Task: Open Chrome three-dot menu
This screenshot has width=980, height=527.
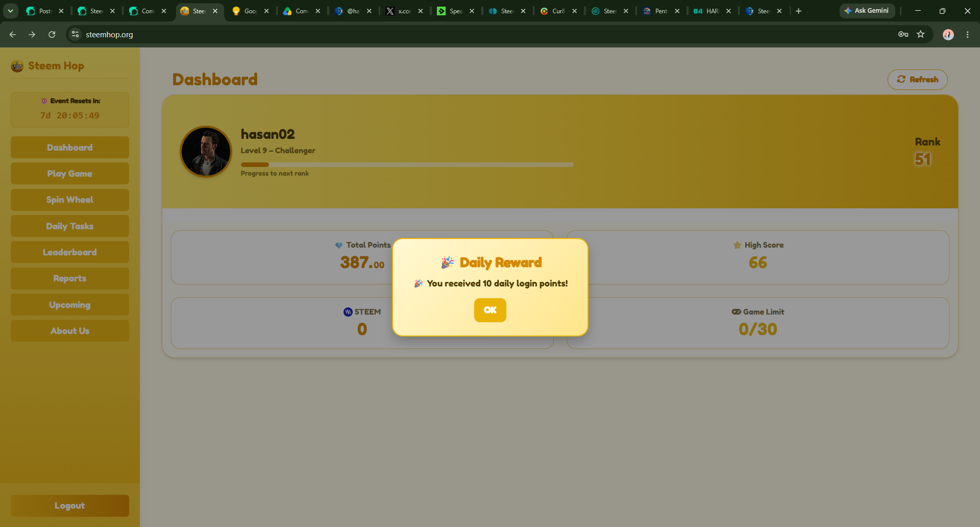Action: 968,34
